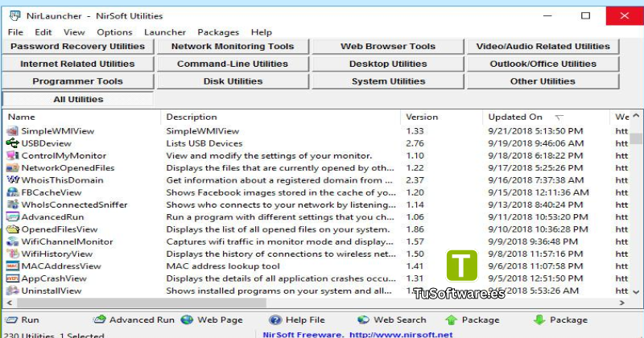
Task: Open the Options menu
Action: 114,32
